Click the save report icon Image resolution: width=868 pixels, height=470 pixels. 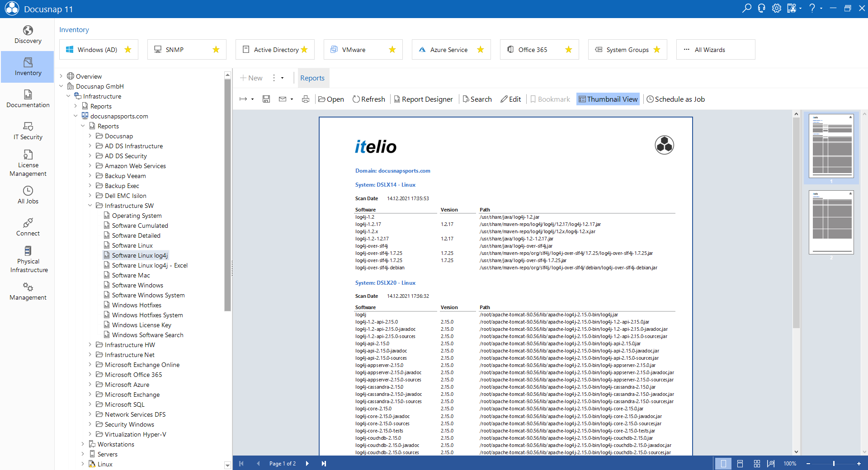coord(266,99)
